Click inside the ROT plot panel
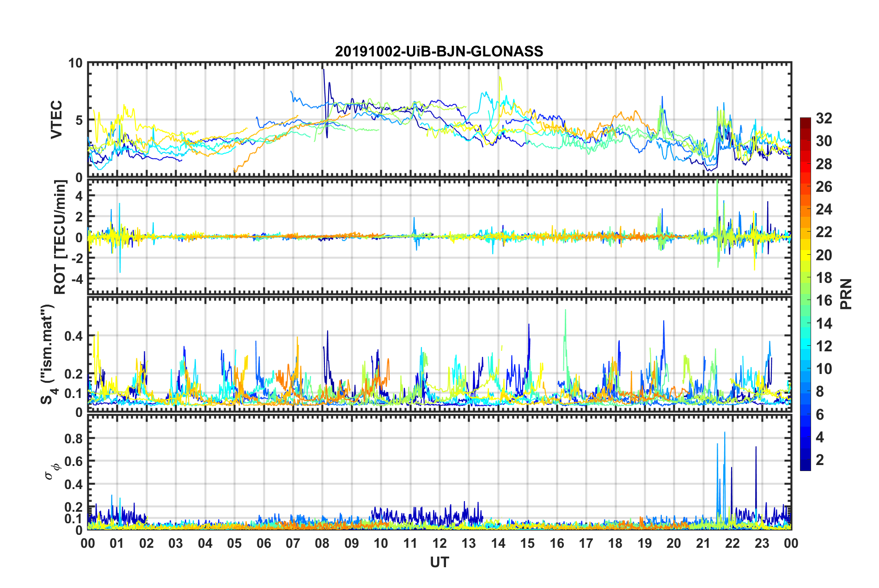The width and height of the screenshot is (879, 588). (x=439, y=237)
